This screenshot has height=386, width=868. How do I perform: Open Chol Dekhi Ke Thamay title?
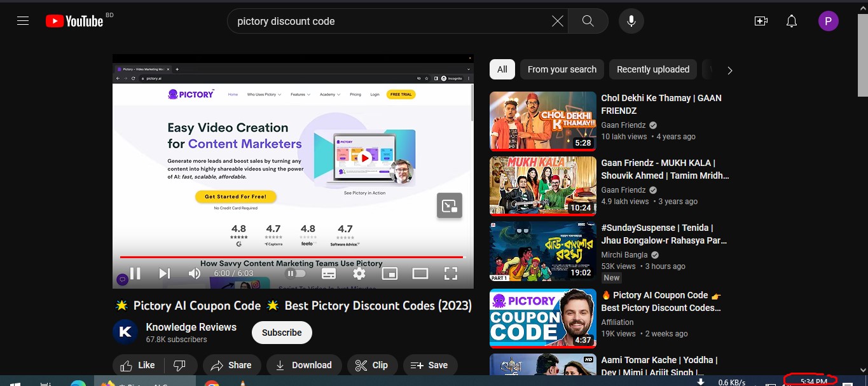coord(661,104)
